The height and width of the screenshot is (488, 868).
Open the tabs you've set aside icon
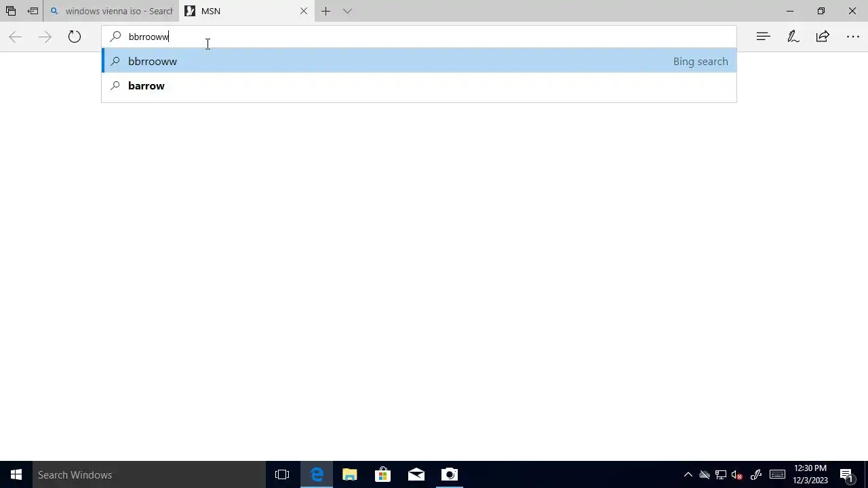11,11
